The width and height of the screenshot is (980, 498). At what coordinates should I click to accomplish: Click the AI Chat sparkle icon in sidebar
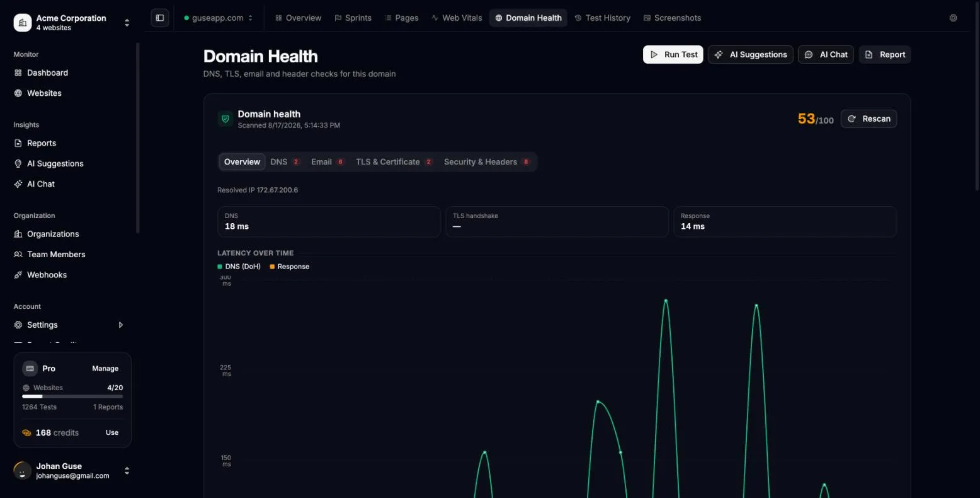(x=18, y=183)
